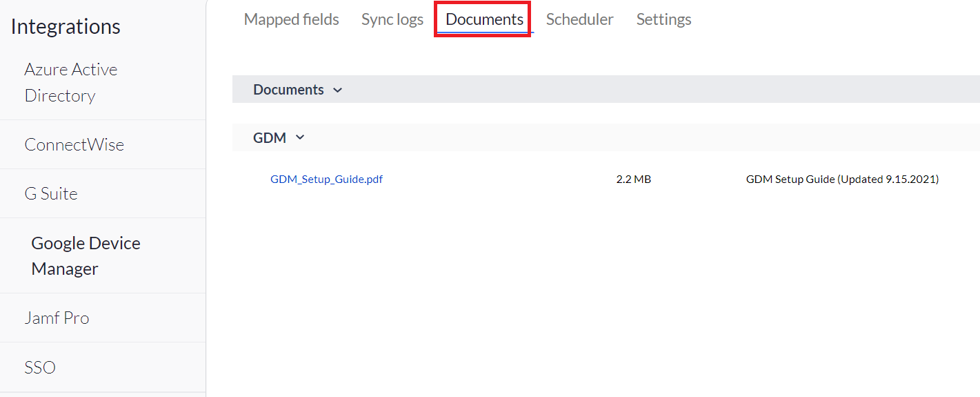Collapse the GDM group chevron arrow
The width and height of the screenshot is (980, 397).
click(300, 137)
